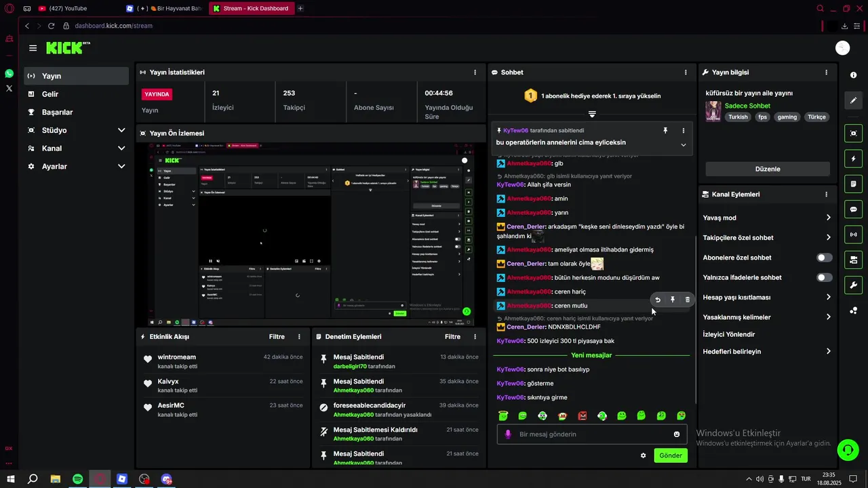Screen dimensions: 868x488
Task: Open a new browser tab
Action: pos(300,8)
